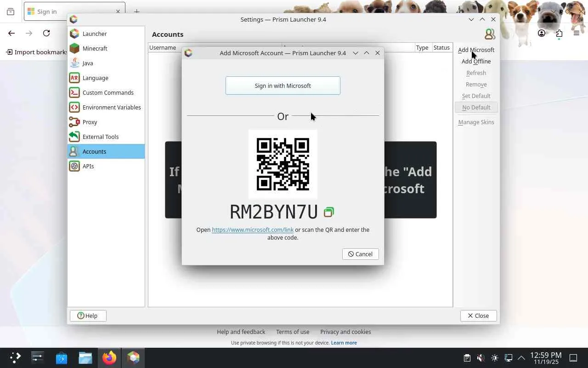Open External Tools settings
The height and width of the screenshot is (368, 588).
coord(106,137)
